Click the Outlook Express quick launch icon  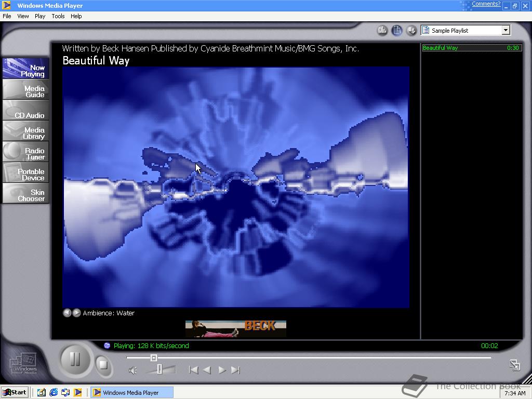pyautogui.click(x=65, y=393)
